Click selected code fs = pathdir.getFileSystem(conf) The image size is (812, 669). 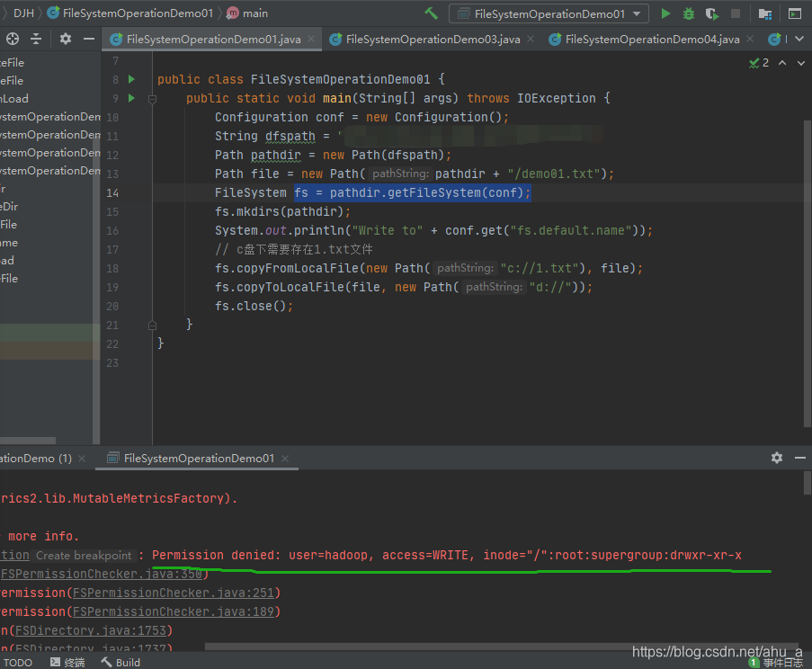pos(412,192)
